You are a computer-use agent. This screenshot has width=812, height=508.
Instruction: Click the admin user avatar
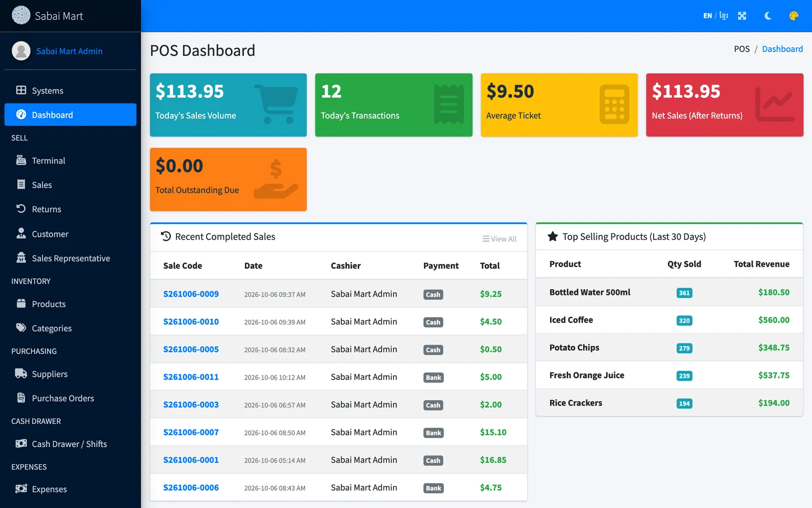21,51
